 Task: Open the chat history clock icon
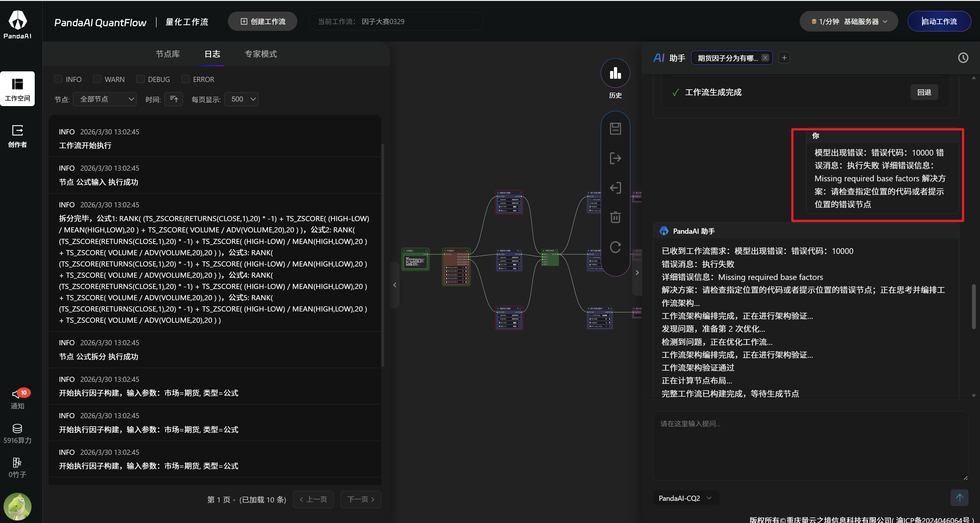963,58
